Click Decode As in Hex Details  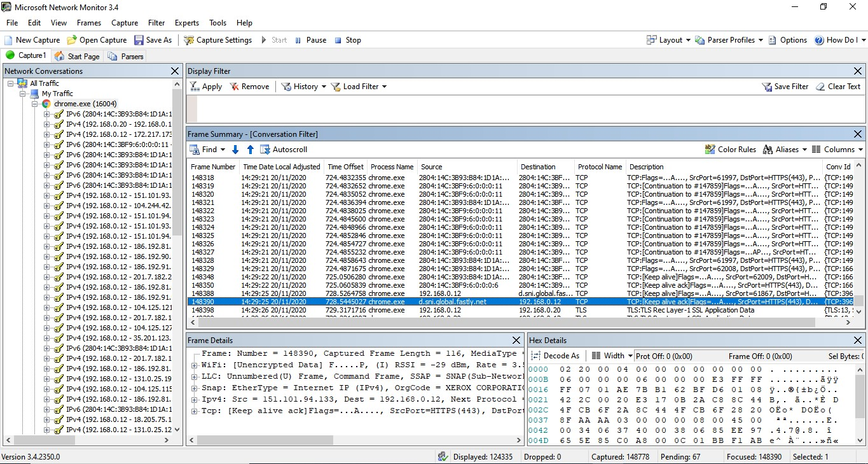click(556, 356)
